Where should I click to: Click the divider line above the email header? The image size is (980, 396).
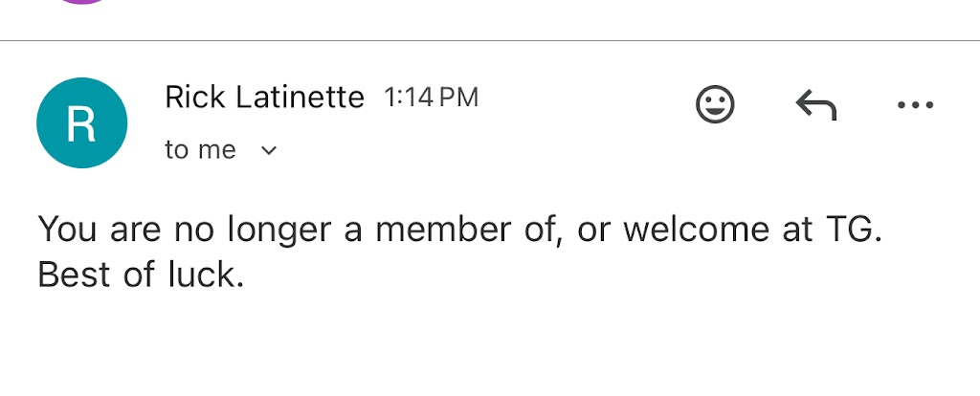pos(490,41)
